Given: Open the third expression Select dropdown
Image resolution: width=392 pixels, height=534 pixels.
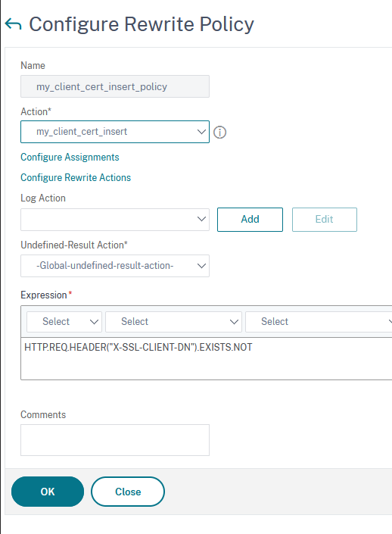Looking at the screenshot, I should click(x=319, y=321).
